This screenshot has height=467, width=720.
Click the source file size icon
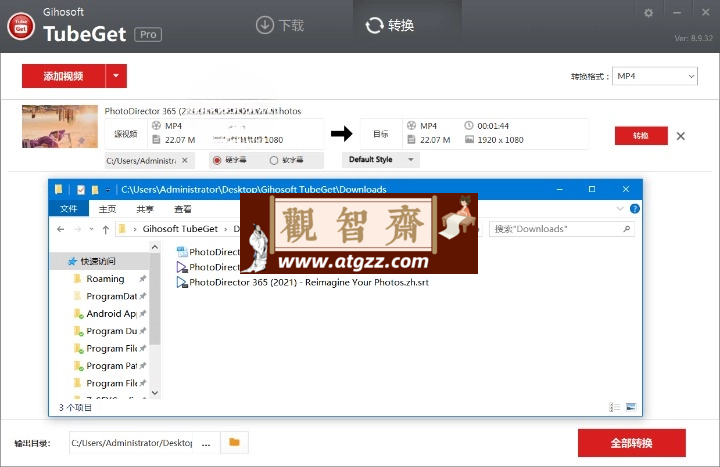(x=156, y=140)
